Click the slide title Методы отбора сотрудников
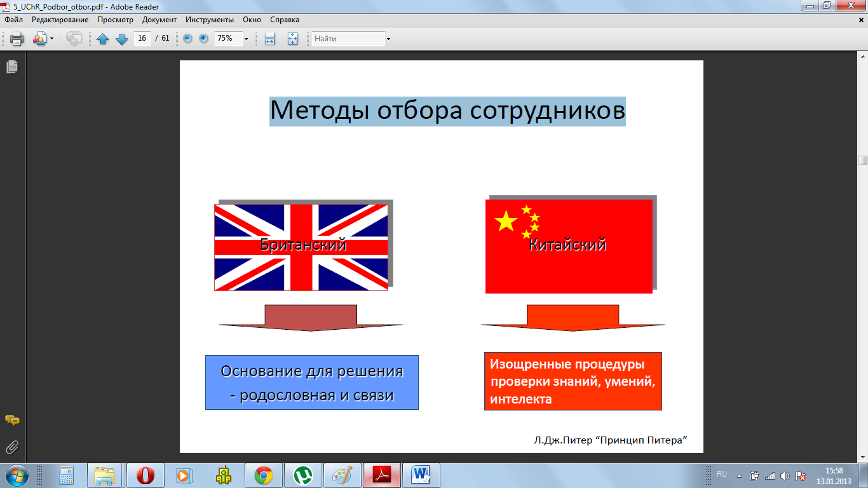868x488 pixels. point(447,111)
